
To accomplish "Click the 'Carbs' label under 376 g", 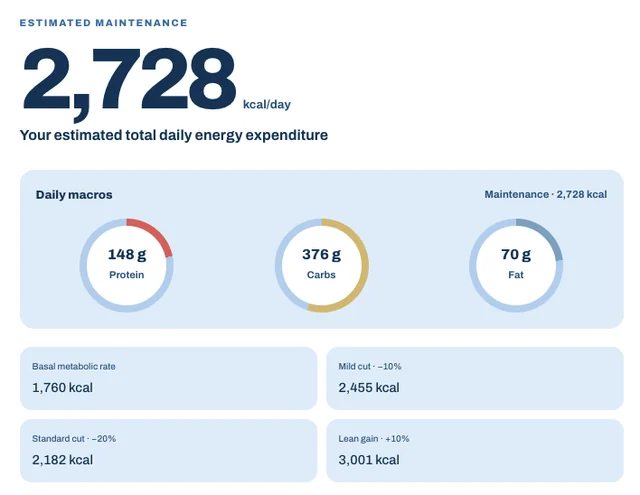I will tap(321, 275).
